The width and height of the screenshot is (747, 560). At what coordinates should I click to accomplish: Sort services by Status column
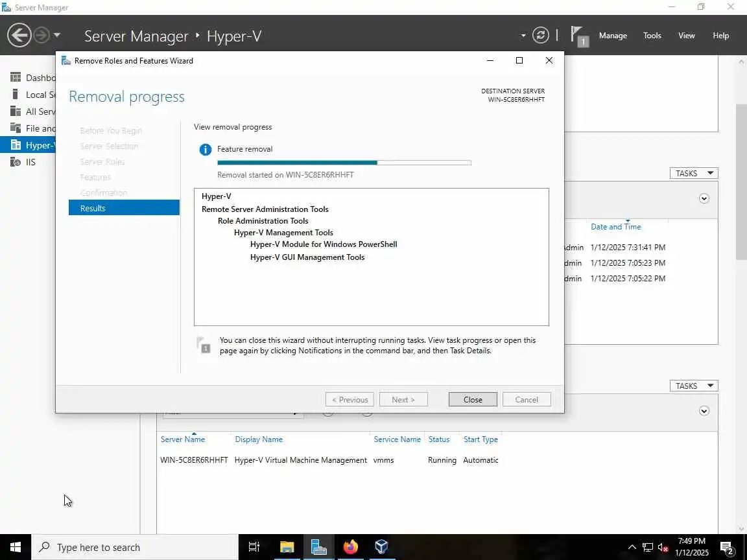[439, 439]
